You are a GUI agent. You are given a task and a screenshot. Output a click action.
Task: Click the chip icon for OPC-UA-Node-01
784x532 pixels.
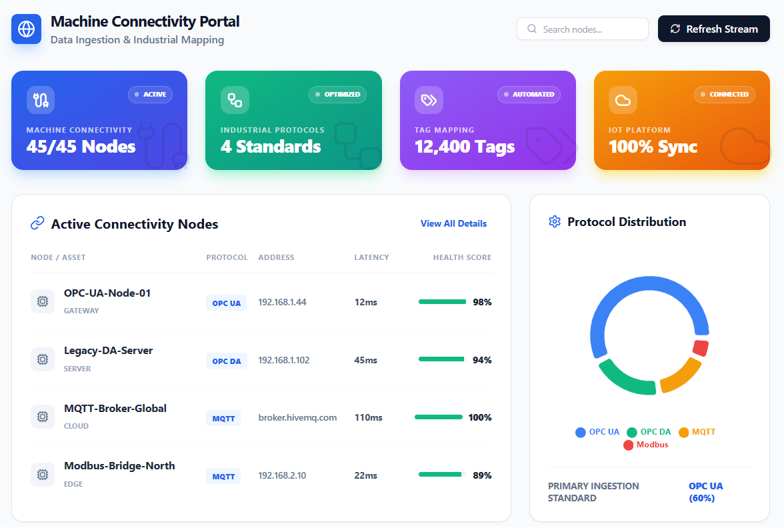(43, 301)
